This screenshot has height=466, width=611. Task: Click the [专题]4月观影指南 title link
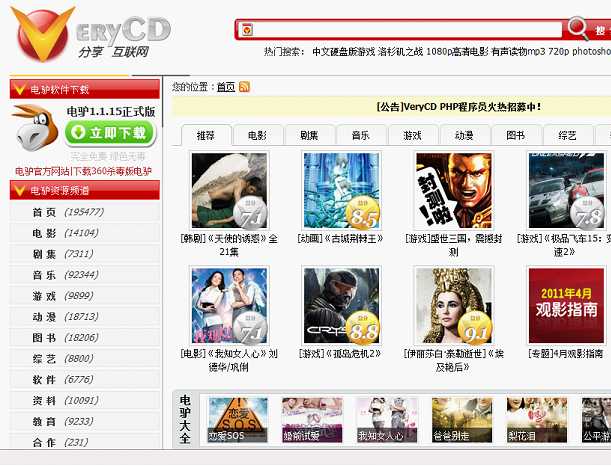click(x=565, y=354)
